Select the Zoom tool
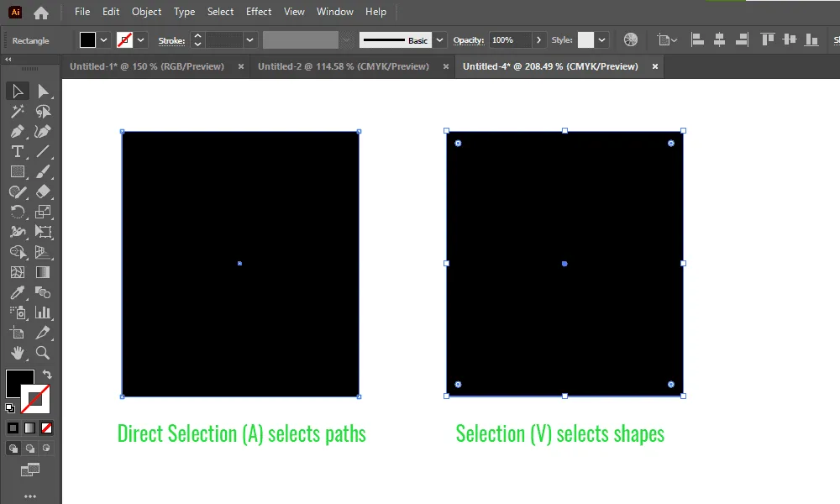This screenshot has height=504, width=840. tap(43, 353)
